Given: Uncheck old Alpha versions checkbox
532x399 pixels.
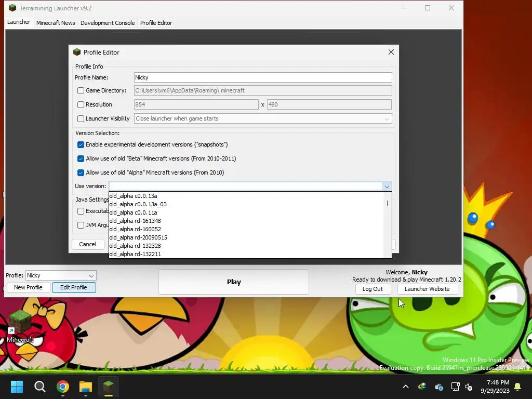Looking at the screenshot, I should pyautogui.click(x=81, y=172).
